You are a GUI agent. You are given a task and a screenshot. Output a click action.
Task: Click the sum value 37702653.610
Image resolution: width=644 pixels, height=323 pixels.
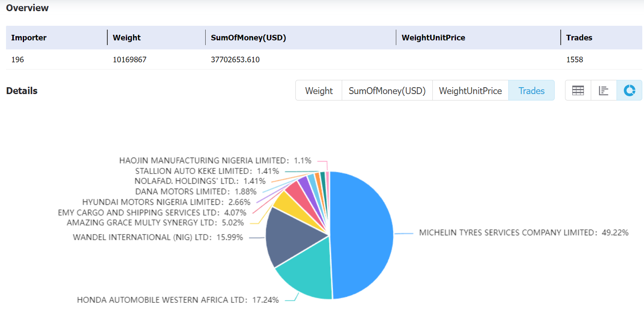[x=235, y=60]
